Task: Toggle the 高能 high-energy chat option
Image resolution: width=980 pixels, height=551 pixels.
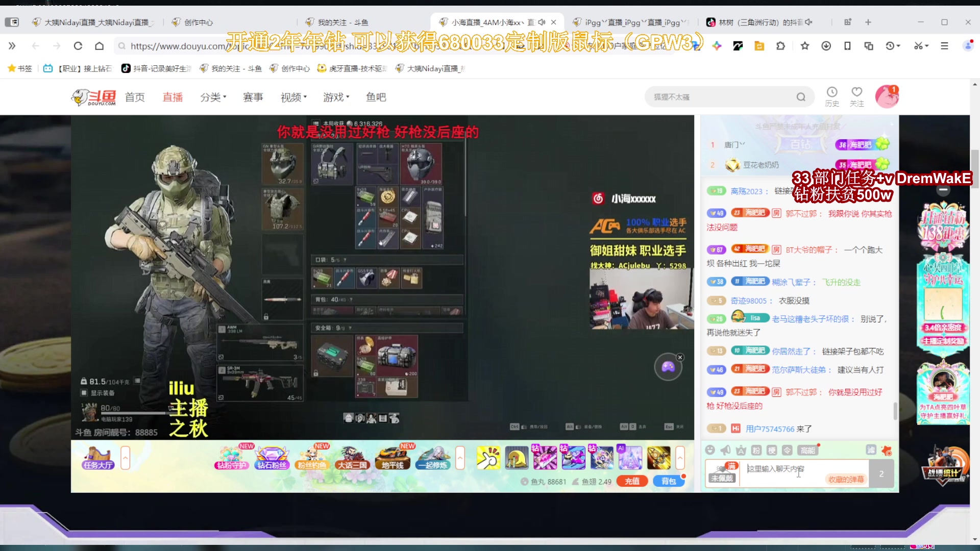Action: pyautogui.click(x=807, y=450)
